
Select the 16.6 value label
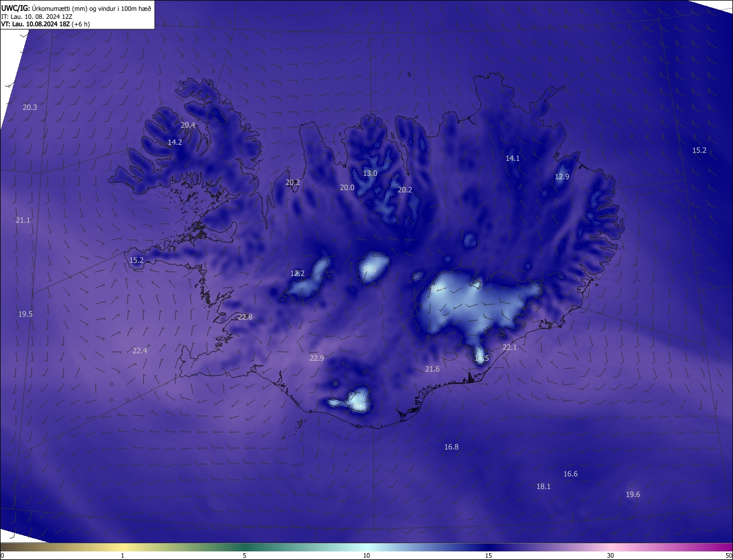(570, 474)
